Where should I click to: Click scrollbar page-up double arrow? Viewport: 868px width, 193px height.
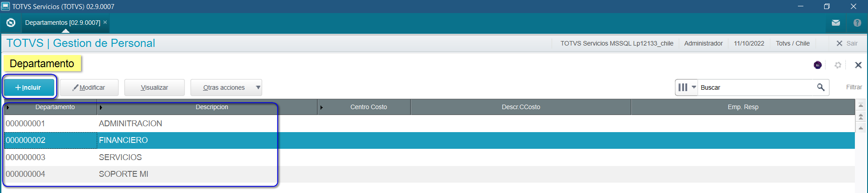861,117
